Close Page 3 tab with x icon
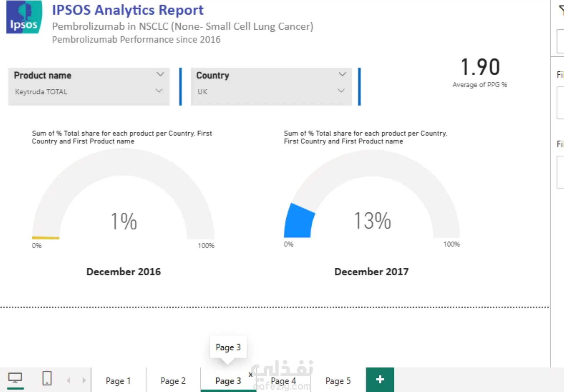This screenshot has width=564, height=392. point(250,374)
